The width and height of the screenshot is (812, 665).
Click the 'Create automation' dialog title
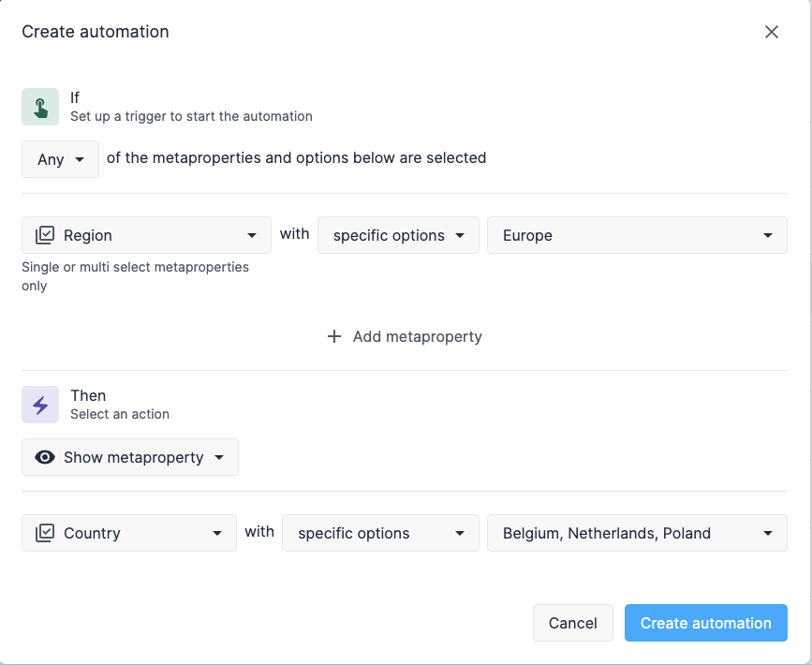[96, 32]
